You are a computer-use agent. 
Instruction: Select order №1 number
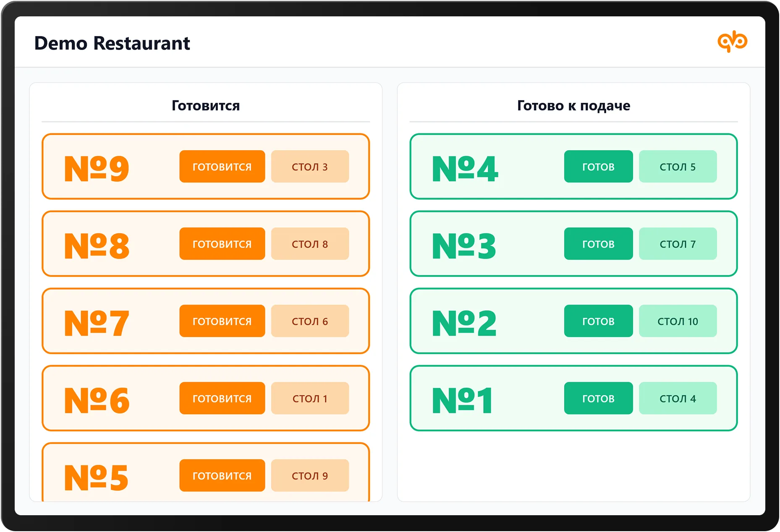pos(462,400)
